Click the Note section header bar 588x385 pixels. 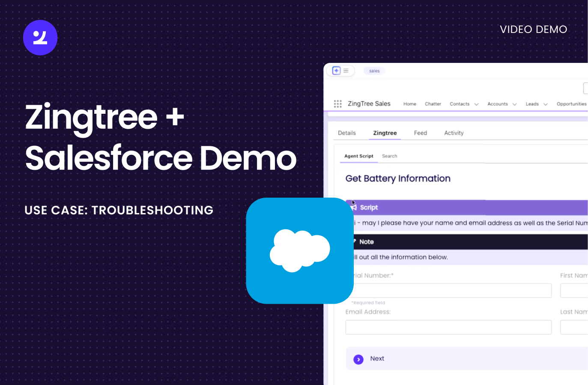pos(469,242)
